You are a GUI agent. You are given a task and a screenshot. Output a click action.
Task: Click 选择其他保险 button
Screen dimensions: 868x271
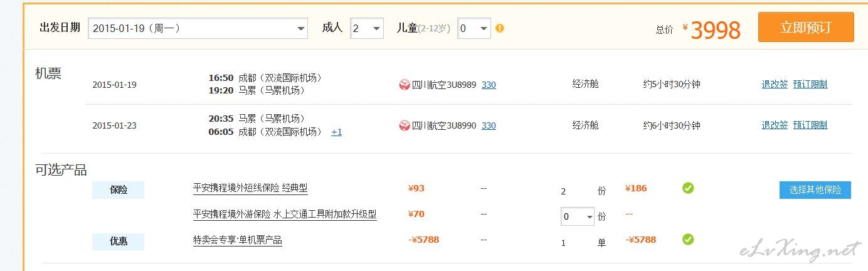point(815,189)
